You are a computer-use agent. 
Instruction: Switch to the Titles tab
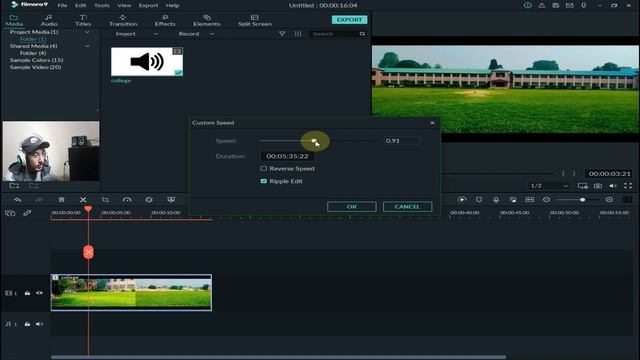pos(83,20)
